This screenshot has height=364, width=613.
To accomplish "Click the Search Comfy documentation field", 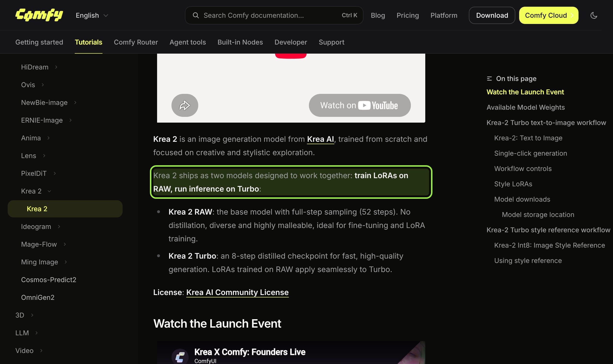I will click(274, 15).
